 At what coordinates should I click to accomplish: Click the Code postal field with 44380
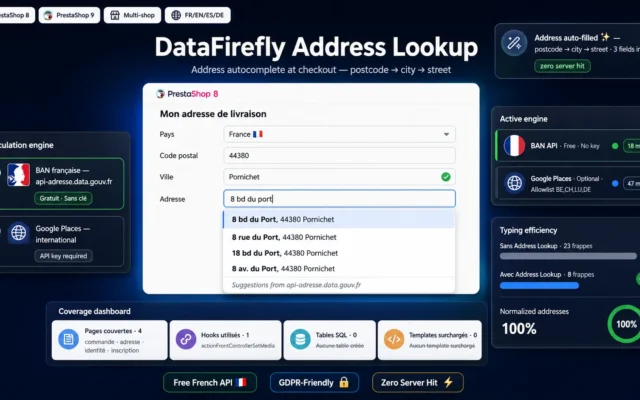click(x=339, y=156)
